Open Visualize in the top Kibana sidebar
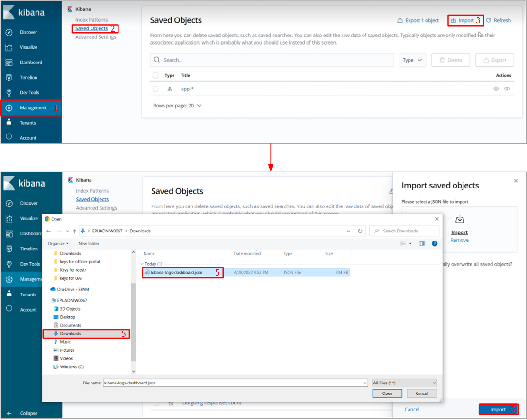Screen dimensions: 527x420 click(x=28, y=47)
